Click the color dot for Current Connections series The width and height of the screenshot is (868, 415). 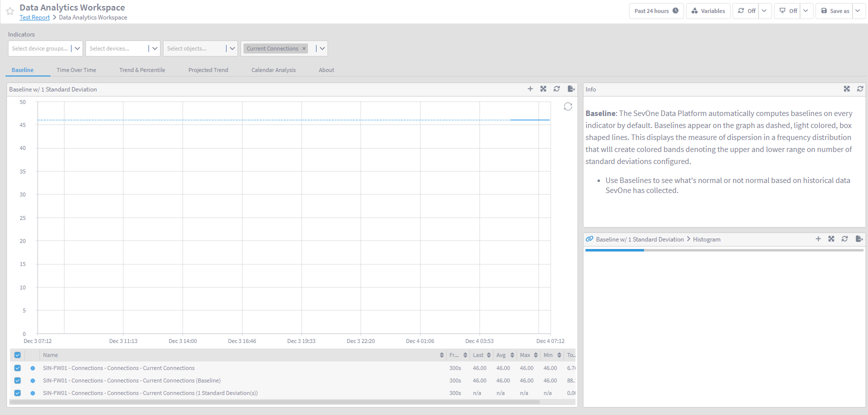pyautogui.click(x=33, y=368)
